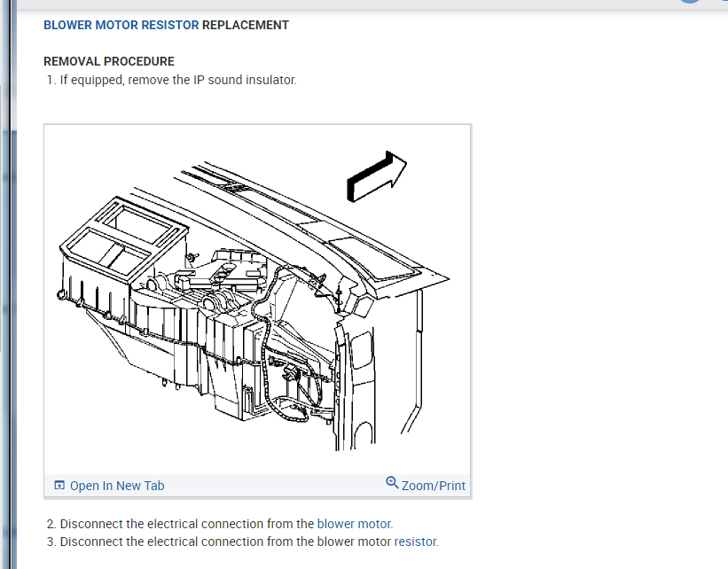This screenshot has height=569, width=728.
Task: Click the magnifier zoom icon
Action: click(x=392, y=483)
